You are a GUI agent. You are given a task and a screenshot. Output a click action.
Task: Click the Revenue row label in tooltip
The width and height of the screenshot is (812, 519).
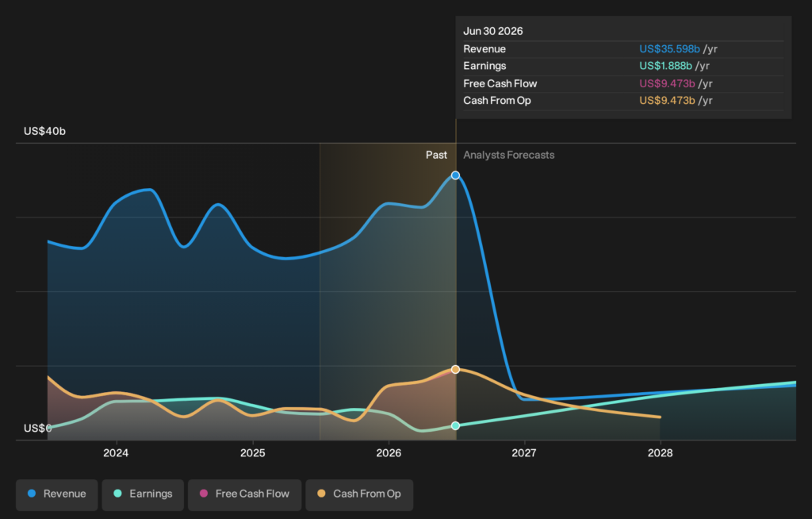[x=485, y=48]
